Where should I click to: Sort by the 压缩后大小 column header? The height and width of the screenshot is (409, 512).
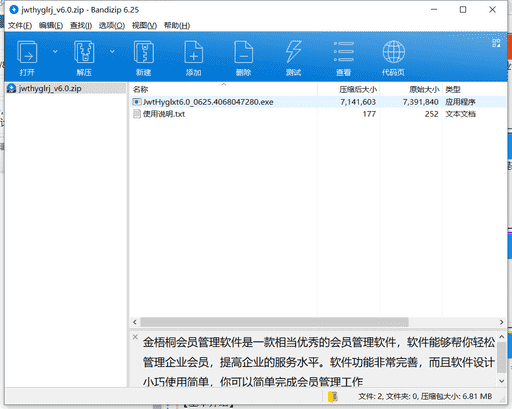click(x=348, y=89)
